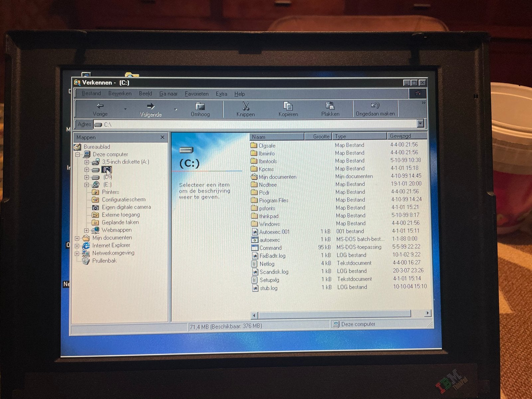This screenshot has height=399, width=532.
Task: Open the Volgende history dropdown arrow
Action: click(176, 109)
